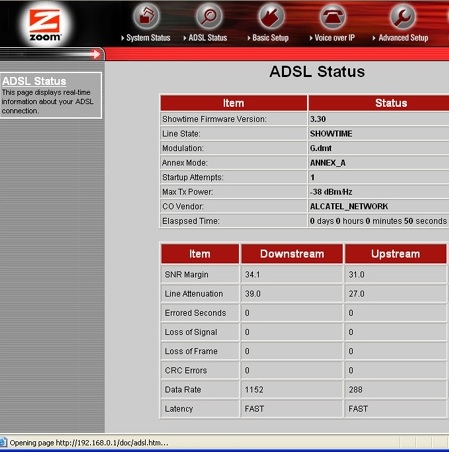
Task: Select the Downstream column header
Action: click(292, 254)
